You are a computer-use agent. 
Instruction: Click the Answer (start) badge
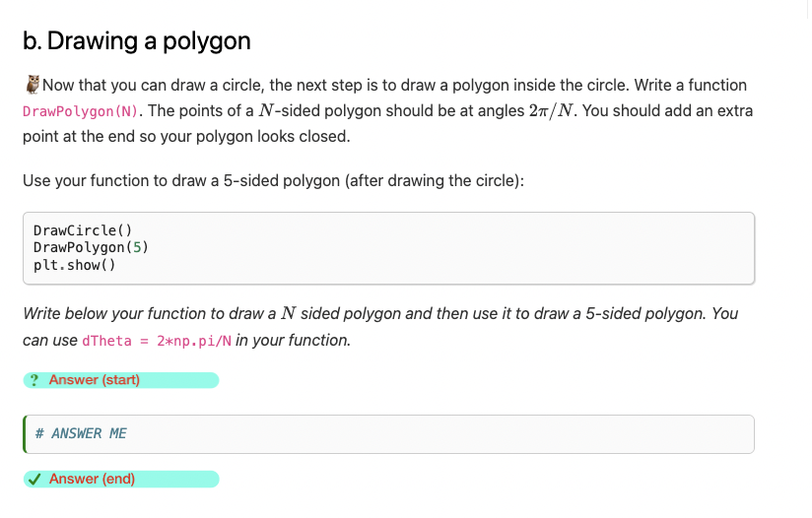pyautogui.click(x=121, y=380)
